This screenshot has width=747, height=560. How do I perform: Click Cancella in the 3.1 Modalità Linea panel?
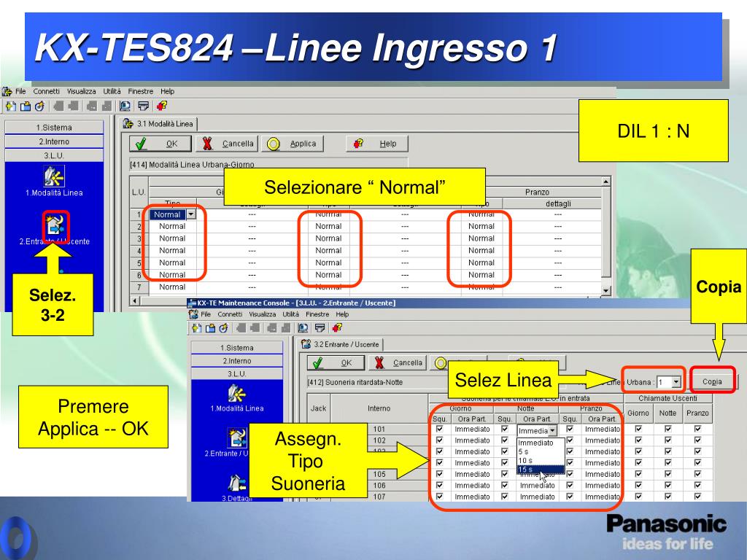[x=227, y=144]
